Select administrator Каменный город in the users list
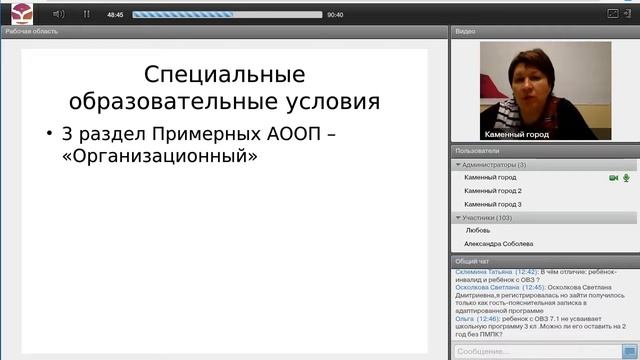This screenshot has width=640, height=360. pyautogui.click(x=490, y=178)
